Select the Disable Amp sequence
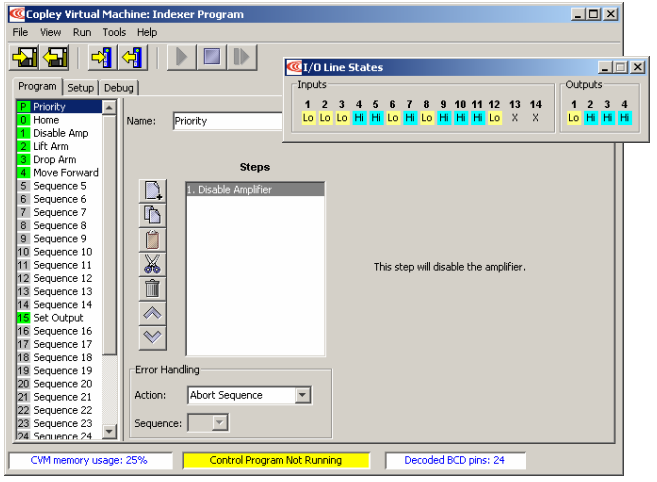 [59, 133]
